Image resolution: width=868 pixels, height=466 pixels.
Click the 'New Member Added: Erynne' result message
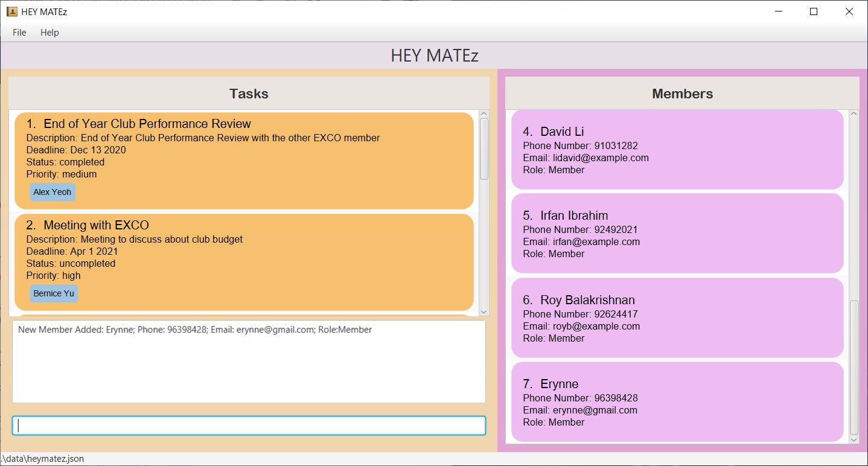tap(195, 330)
